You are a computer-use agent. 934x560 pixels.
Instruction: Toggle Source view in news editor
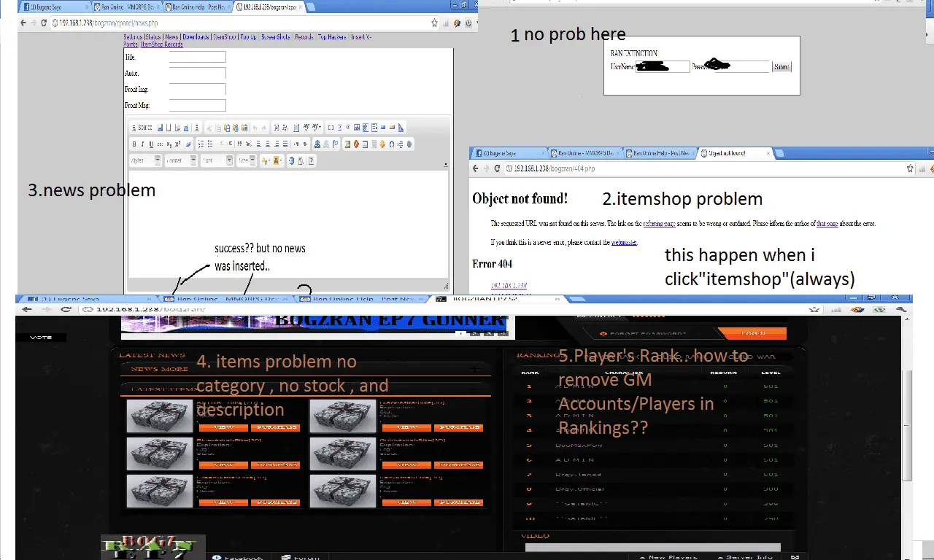click(x=142, y=128)
